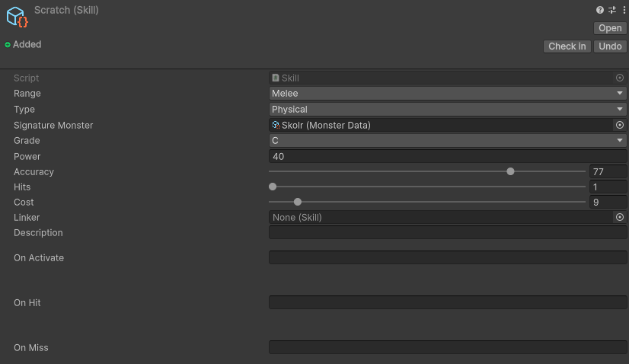Screen dimensions: 629x364
Task: Open the help reference icon
Action: point(600,10)
